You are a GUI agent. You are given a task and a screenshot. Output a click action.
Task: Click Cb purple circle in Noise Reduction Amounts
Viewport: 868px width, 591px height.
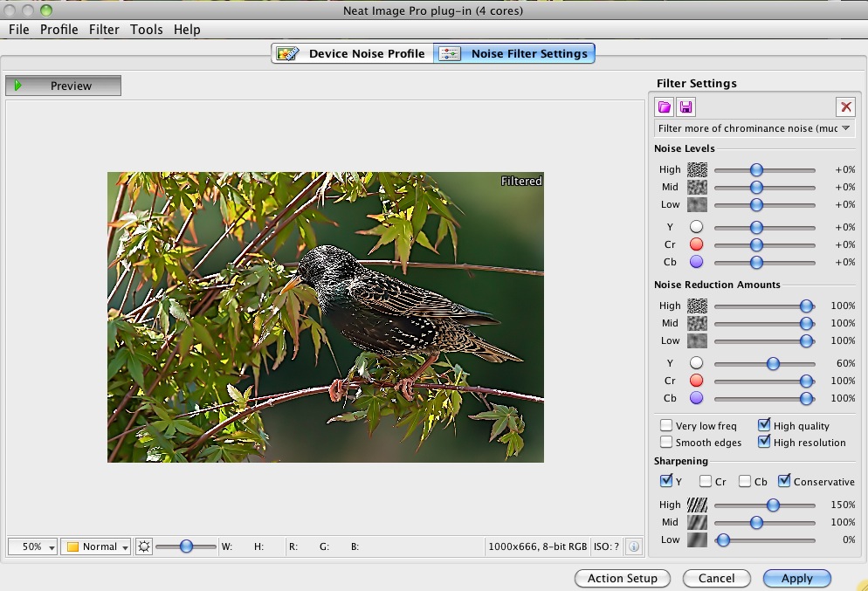(x=696, y=398)
